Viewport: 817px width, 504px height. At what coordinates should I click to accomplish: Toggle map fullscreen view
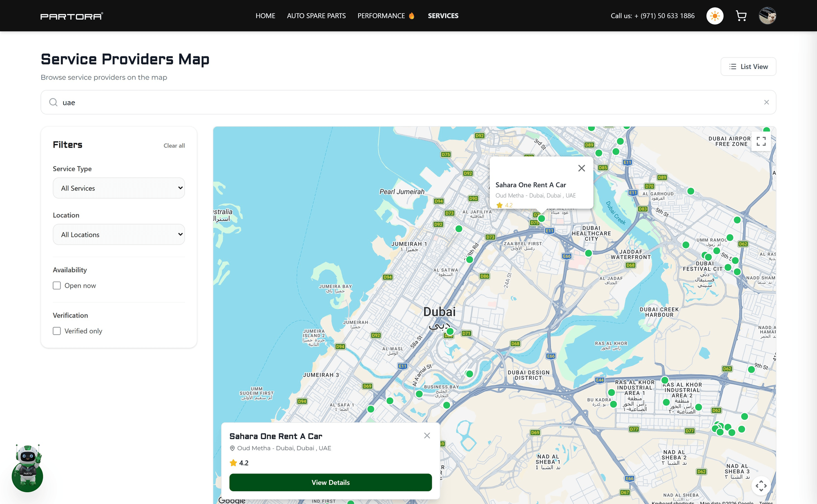point(761,141)
